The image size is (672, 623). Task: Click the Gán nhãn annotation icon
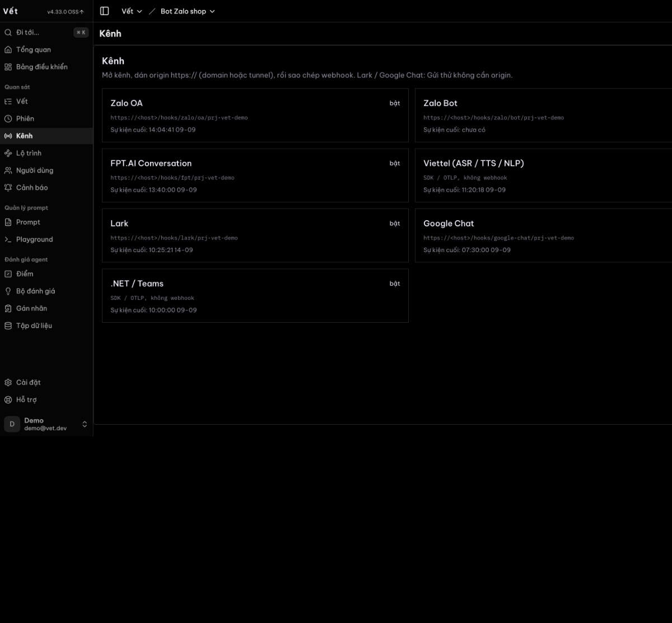[8, 309]
